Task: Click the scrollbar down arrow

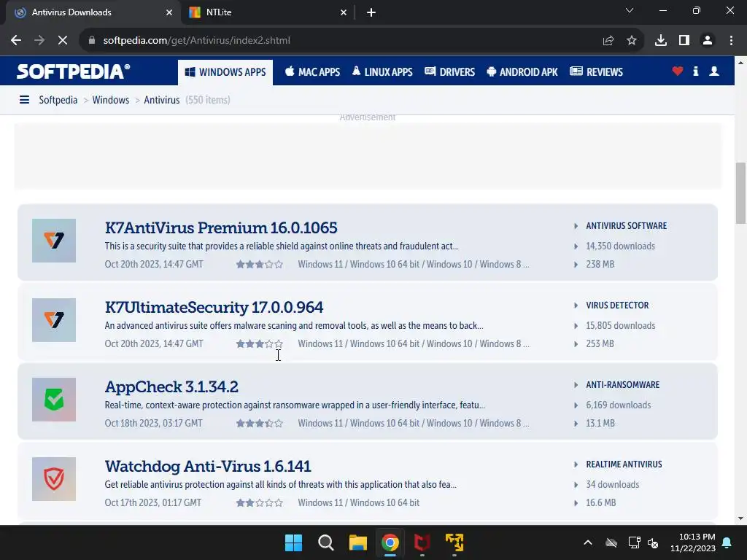Action: 740,518
